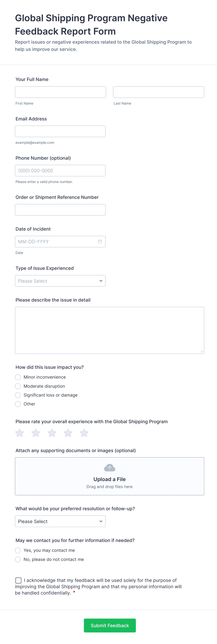Select Yes, you may contact me
This screenshot has width=217, height=644.
click(18, 550)
